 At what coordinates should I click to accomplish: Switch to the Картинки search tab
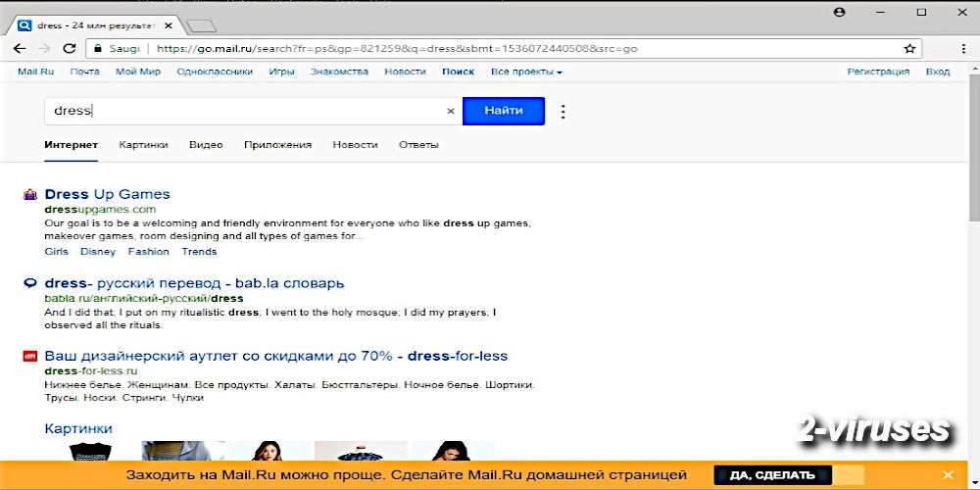(144, 145)
